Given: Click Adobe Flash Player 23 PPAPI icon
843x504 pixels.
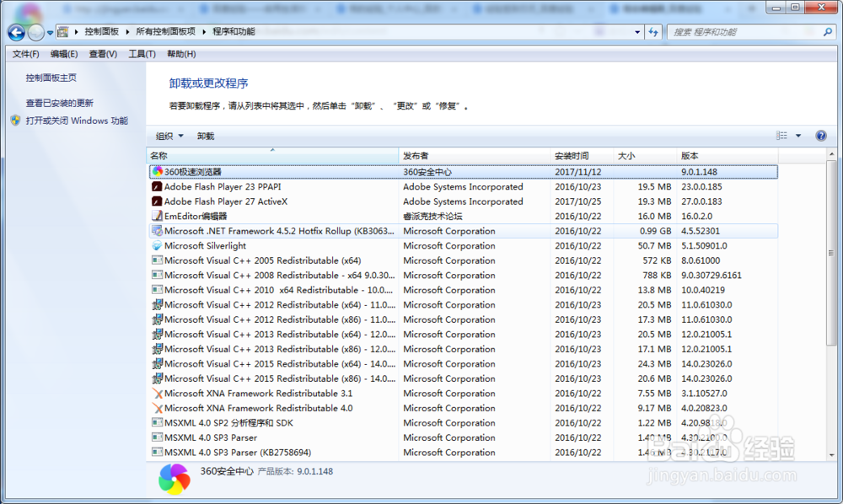Looking at the screenshot, I should (x=157, y=186).
